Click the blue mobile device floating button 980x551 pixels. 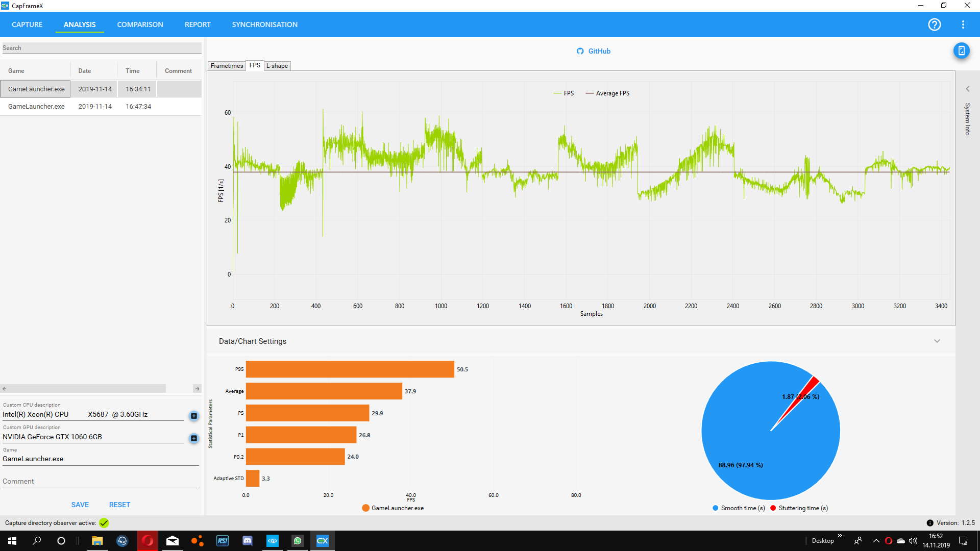coord(962,51)
